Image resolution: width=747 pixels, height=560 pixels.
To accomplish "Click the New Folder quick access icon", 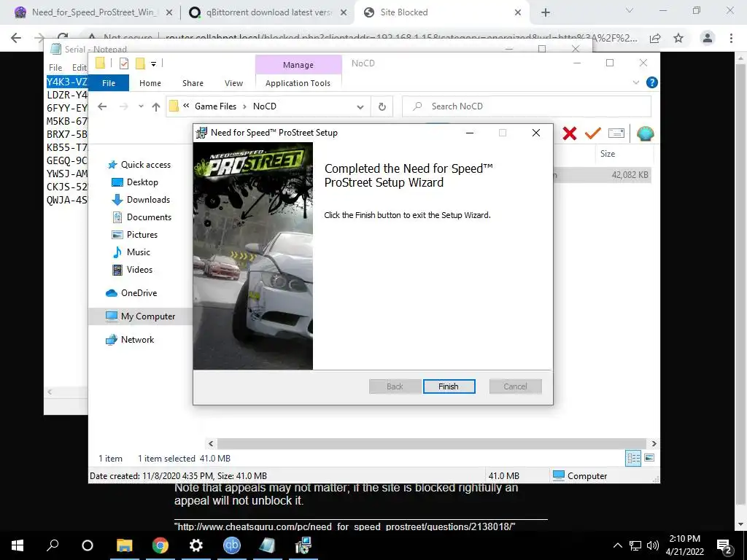I will 140,63.
